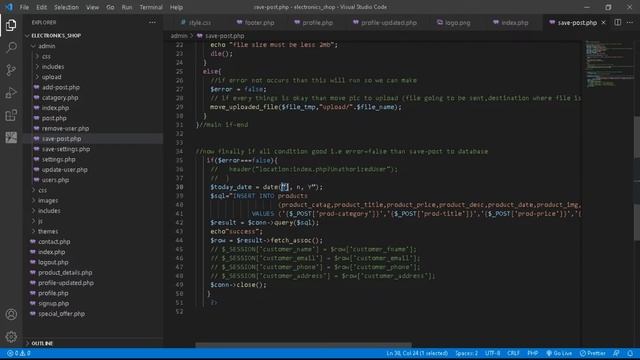
Task: Click the PHP language mode item
Action: click(x=533, y=353)
